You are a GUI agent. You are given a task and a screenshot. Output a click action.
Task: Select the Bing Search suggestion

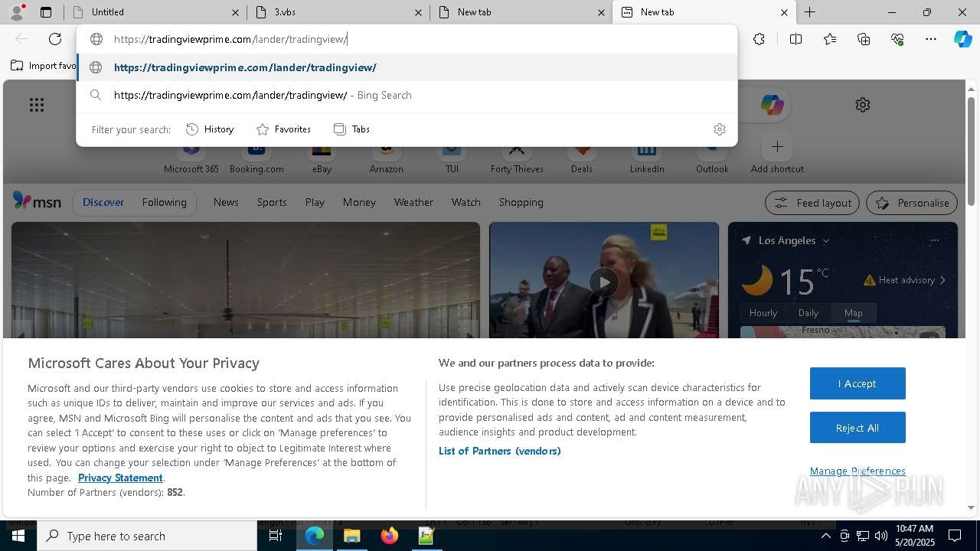point(407,95)
